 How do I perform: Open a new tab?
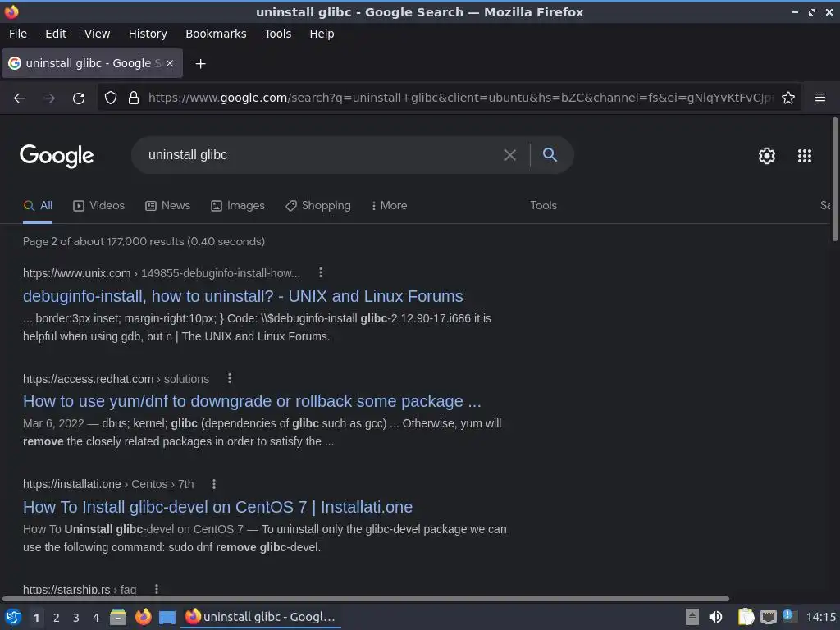[x=200, y=64]
